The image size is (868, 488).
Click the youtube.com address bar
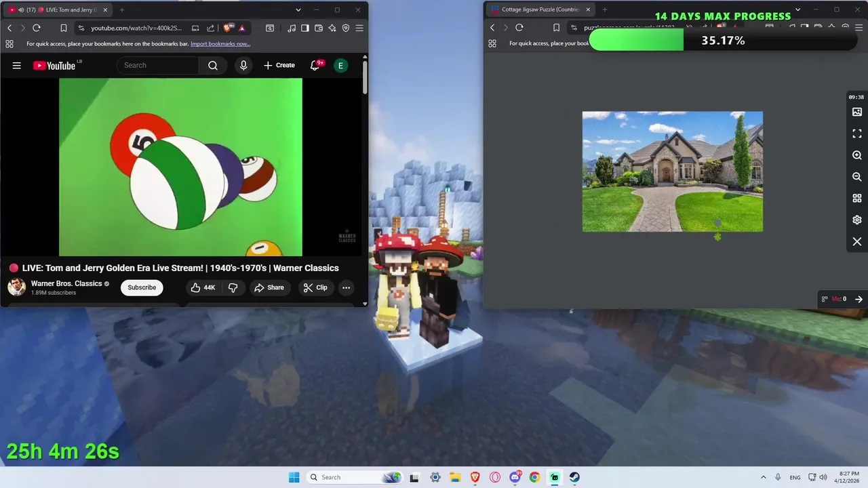point(136,28)
